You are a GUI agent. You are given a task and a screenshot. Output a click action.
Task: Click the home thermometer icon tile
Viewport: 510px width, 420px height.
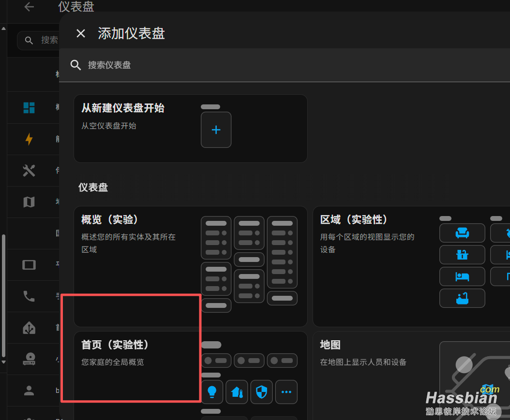[x=237, y=392]
